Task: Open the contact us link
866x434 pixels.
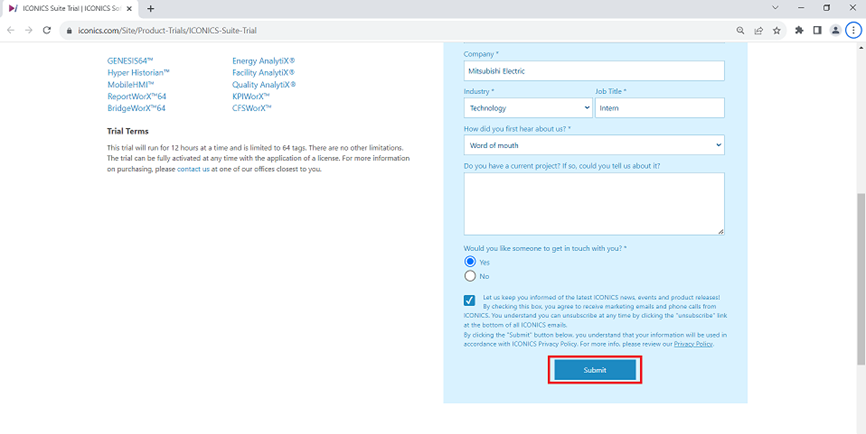Action: click(193, 170)
